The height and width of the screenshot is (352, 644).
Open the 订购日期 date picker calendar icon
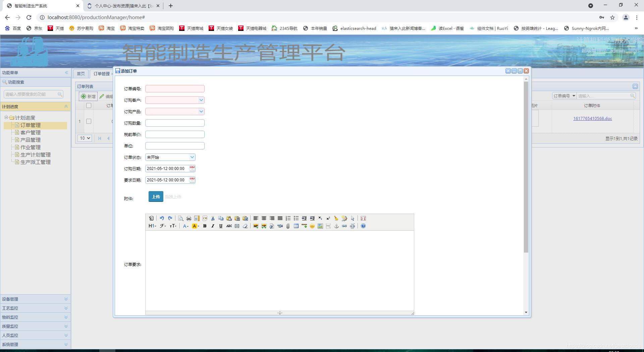coord(192,168)
